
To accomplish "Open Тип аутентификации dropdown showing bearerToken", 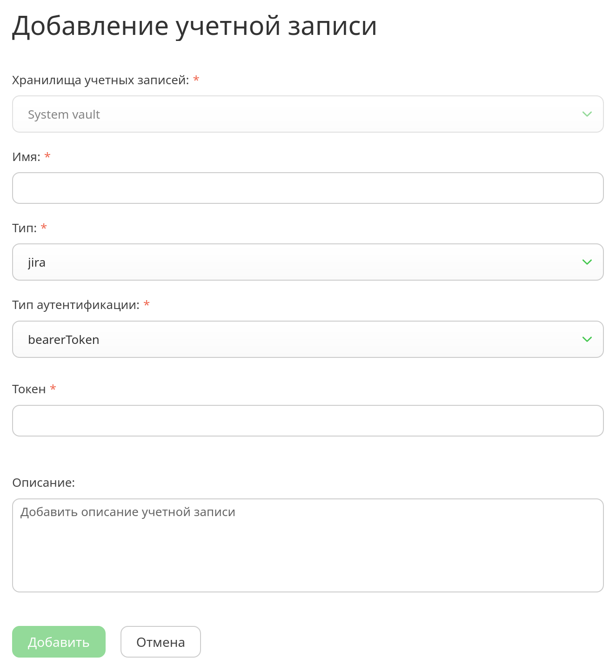I will click(308, 339).
